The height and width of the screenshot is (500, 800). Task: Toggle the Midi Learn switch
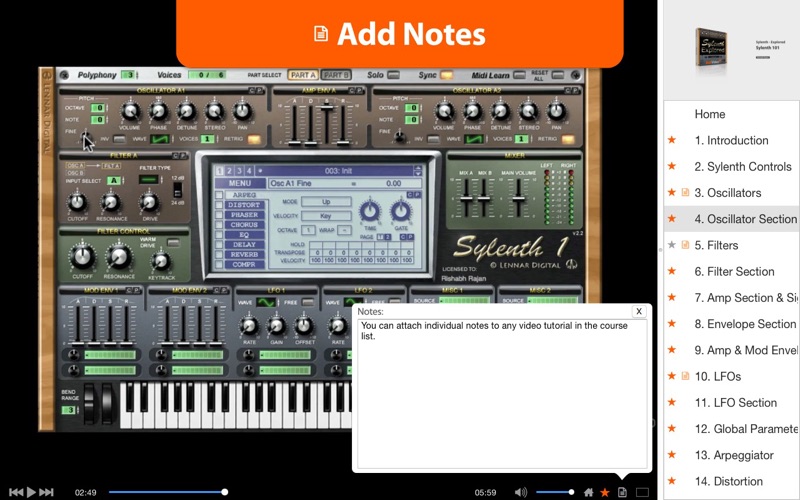coord(519,75)
